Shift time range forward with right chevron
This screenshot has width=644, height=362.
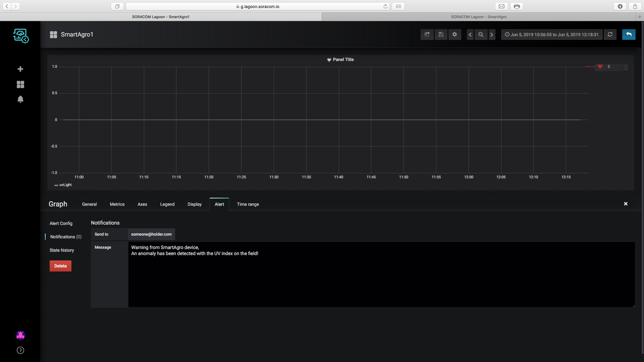pos(492,35)
